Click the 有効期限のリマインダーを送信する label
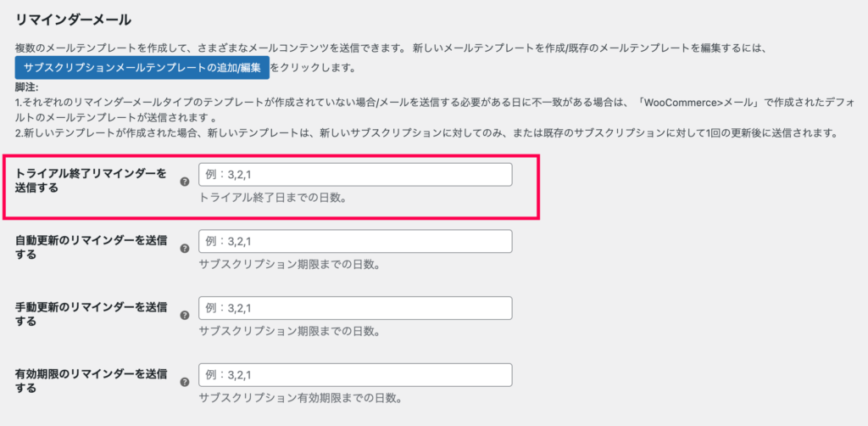 coord(91,381)
